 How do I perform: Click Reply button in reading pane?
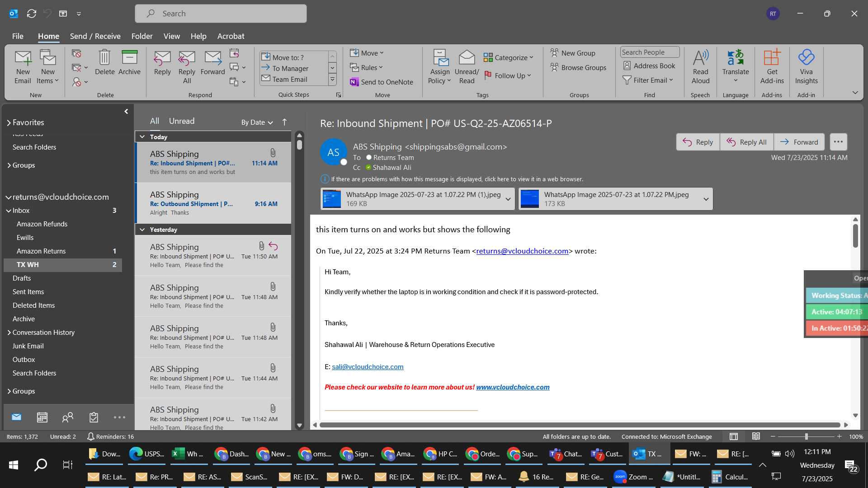[698, 142]
